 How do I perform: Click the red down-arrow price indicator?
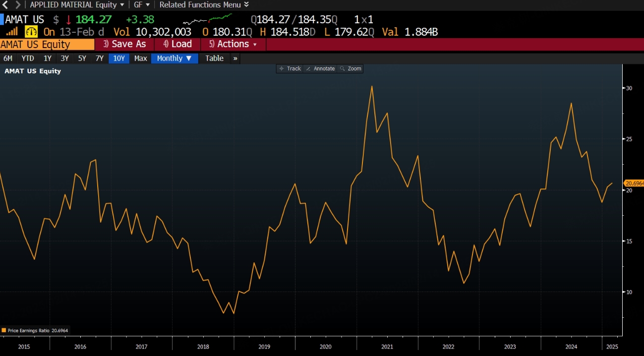click(x=68, y=20)
